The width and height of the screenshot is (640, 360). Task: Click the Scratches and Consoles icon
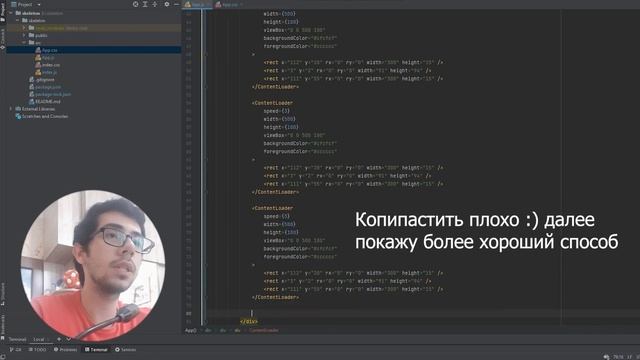pyautogui.click(x=18, y=116)
